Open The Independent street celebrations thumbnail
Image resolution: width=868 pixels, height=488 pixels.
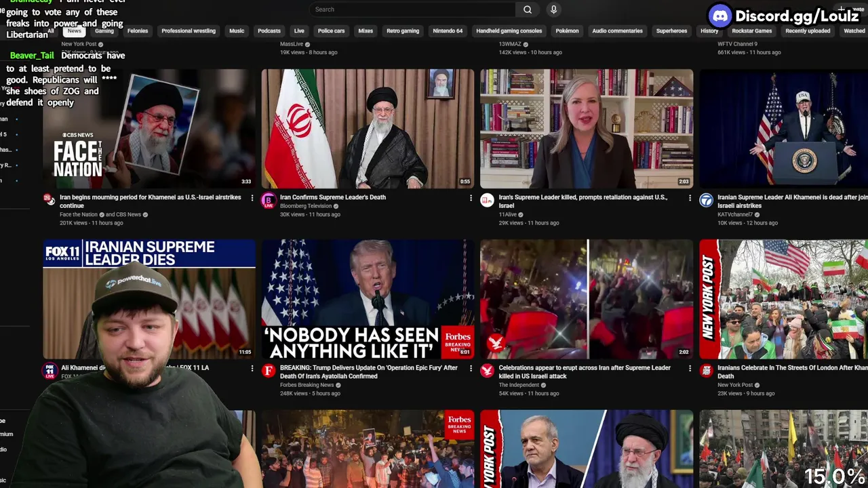[x=587, y=299]
